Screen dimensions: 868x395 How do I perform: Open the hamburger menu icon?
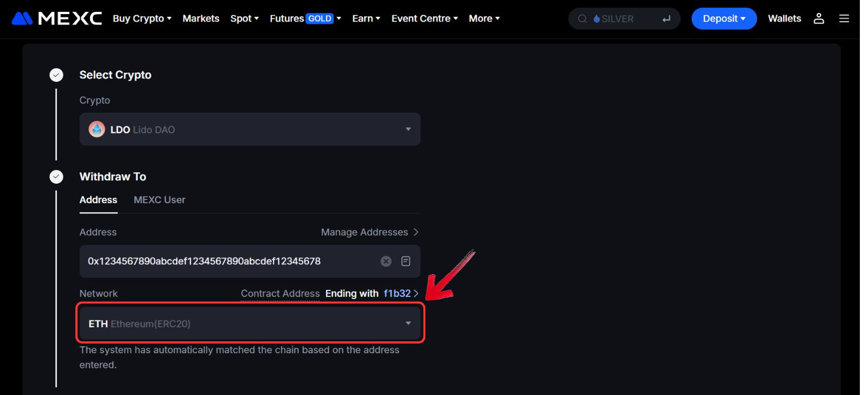coord(844,18)
